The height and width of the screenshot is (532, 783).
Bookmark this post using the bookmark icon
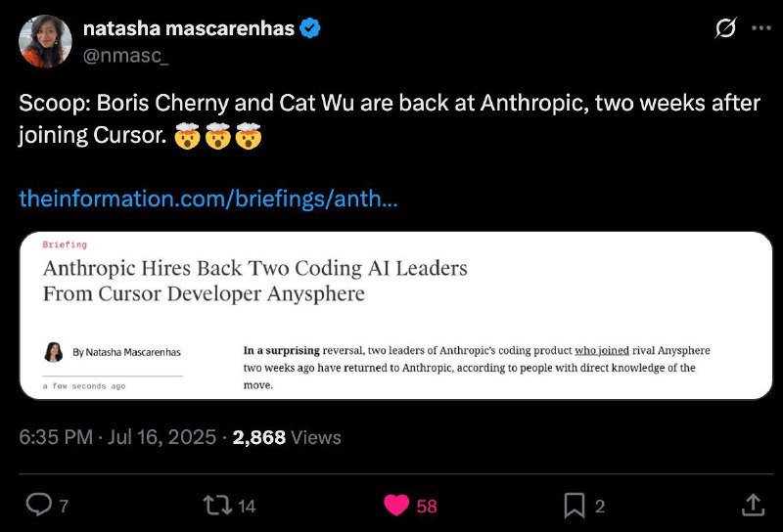pyautogui.click(x=575, y=506)
